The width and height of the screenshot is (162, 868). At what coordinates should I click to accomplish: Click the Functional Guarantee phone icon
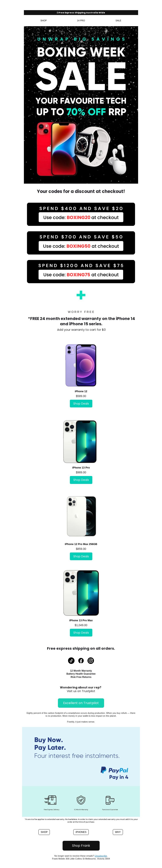click(110, 800)
